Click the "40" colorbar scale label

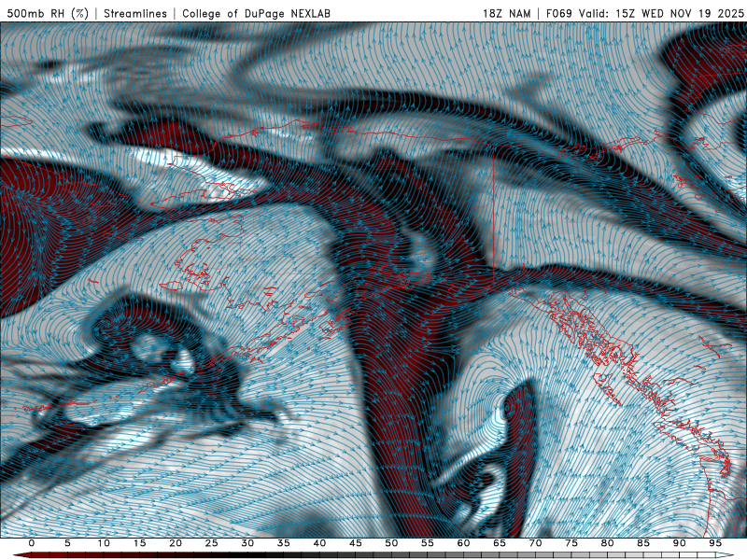coord(319,543)
